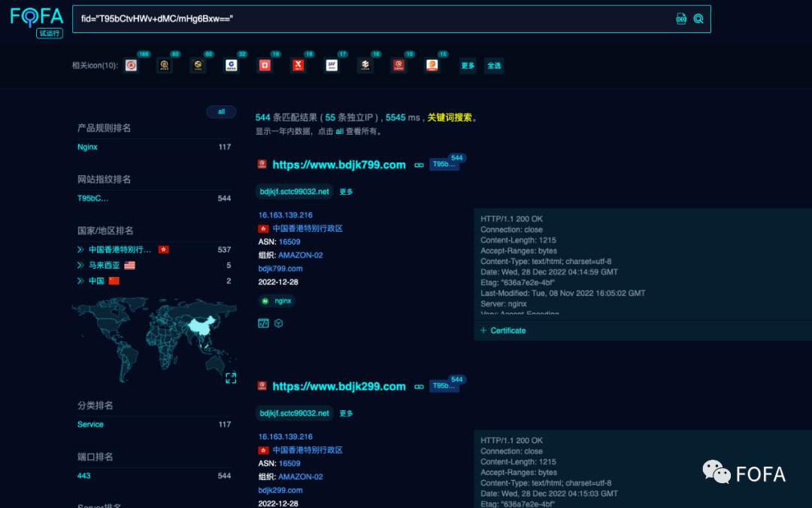Click ASN 16509 in the second result

[x=289, y=464]
